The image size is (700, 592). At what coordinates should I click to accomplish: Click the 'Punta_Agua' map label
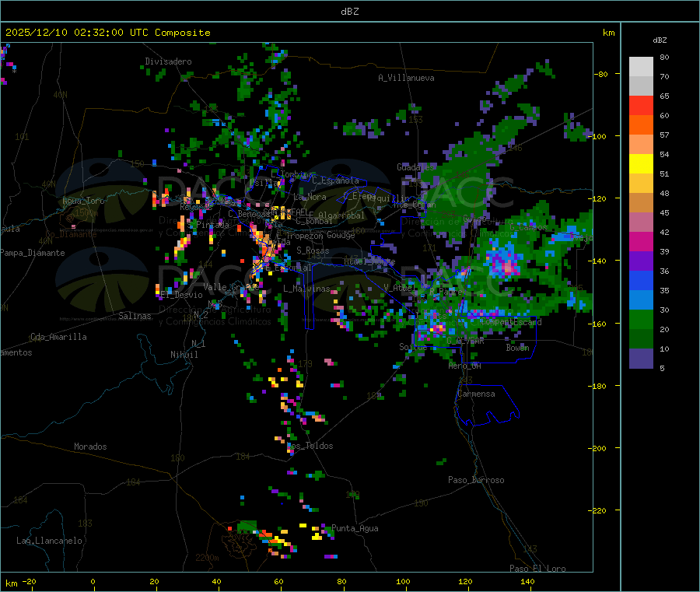coord(355,528)
